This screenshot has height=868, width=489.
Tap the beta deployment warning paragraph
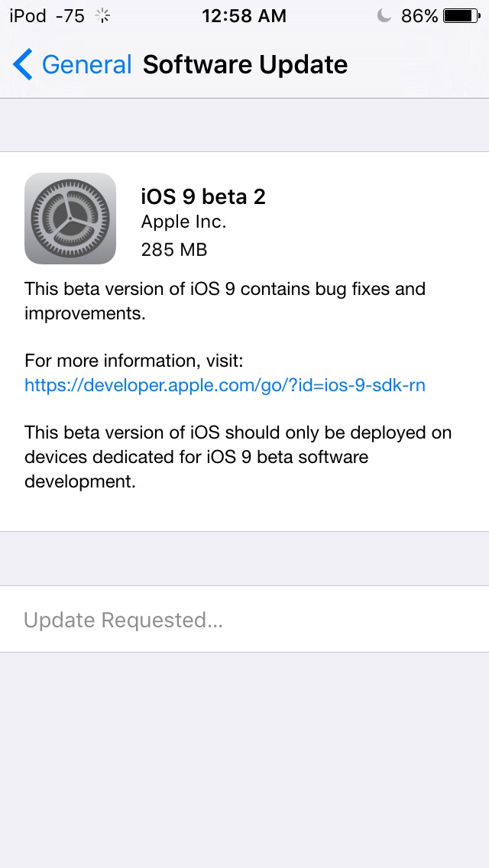click(238, 457)
